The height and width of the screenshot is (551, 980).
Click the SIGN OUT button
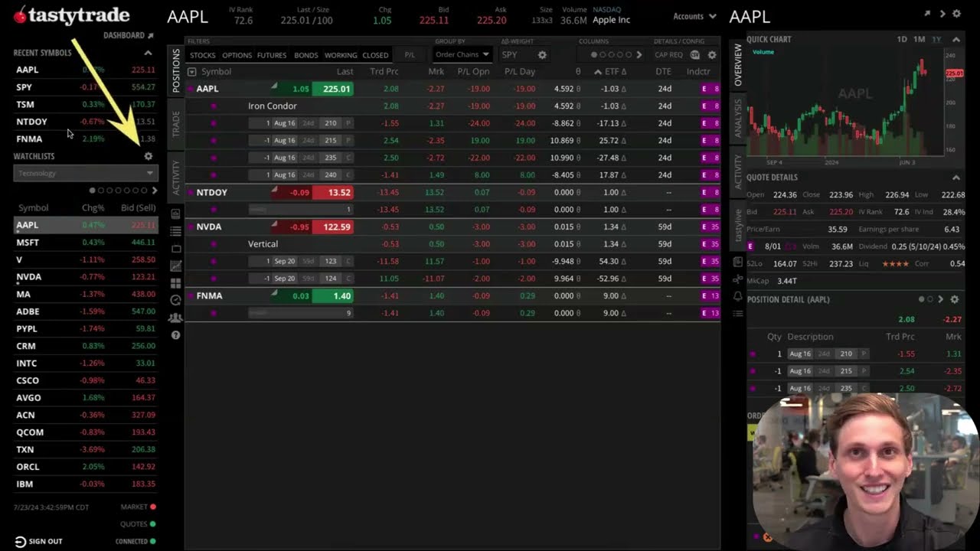point(38,541)
